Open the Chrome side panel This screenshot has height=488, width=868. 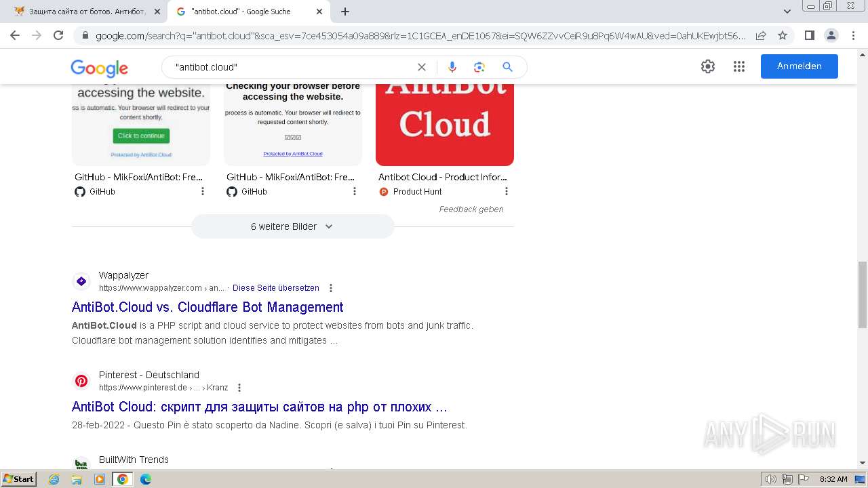coord(809,35)
